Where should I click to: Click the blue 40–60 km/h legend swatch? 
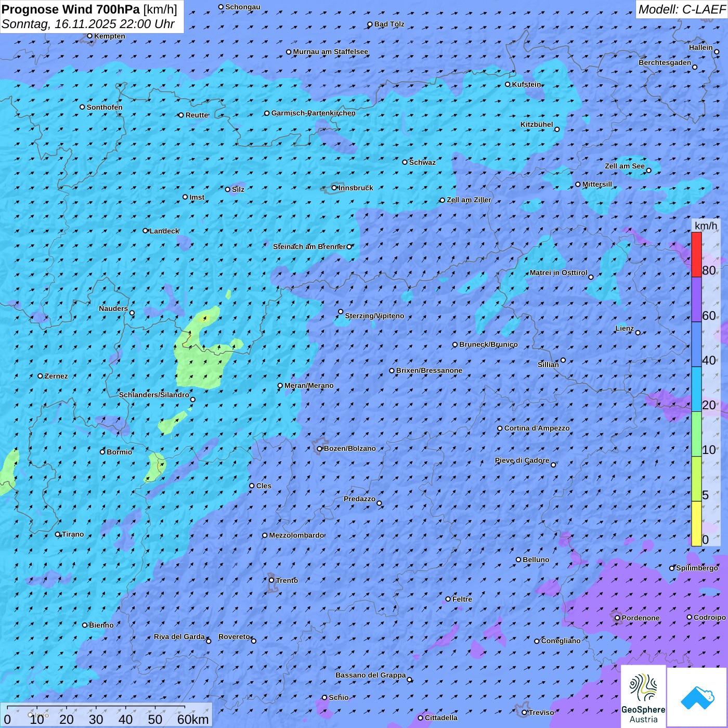[x=696, y=345]
